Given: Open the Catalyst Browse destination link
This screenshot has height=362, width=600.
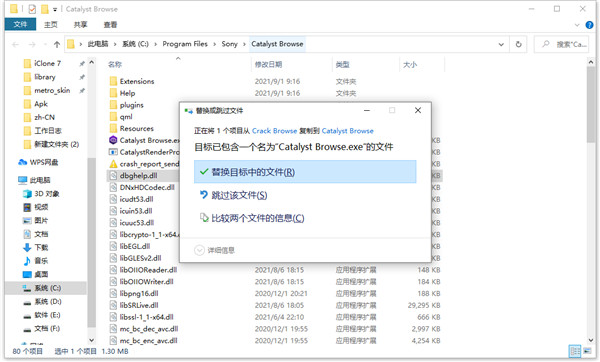Looking at the screenshot, I should coord(347,131).
